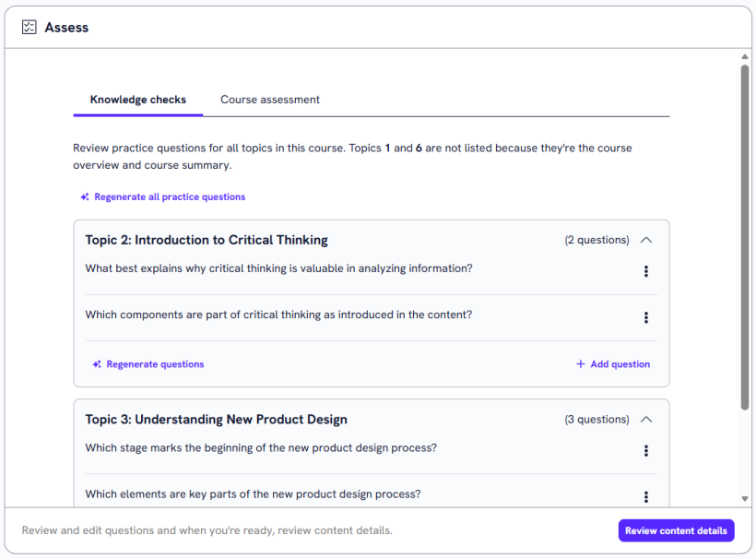Image resolution: width=756 pixels, height=559 pixels.
Task: Click the Assess checklist icon in header
Action: [30, 28]
